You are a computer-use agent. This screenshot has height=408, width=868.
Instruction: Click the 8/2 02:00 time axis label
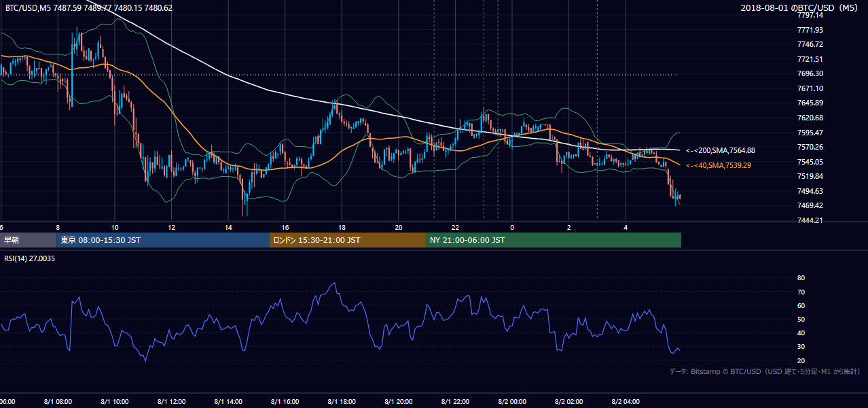pos(569,402)
